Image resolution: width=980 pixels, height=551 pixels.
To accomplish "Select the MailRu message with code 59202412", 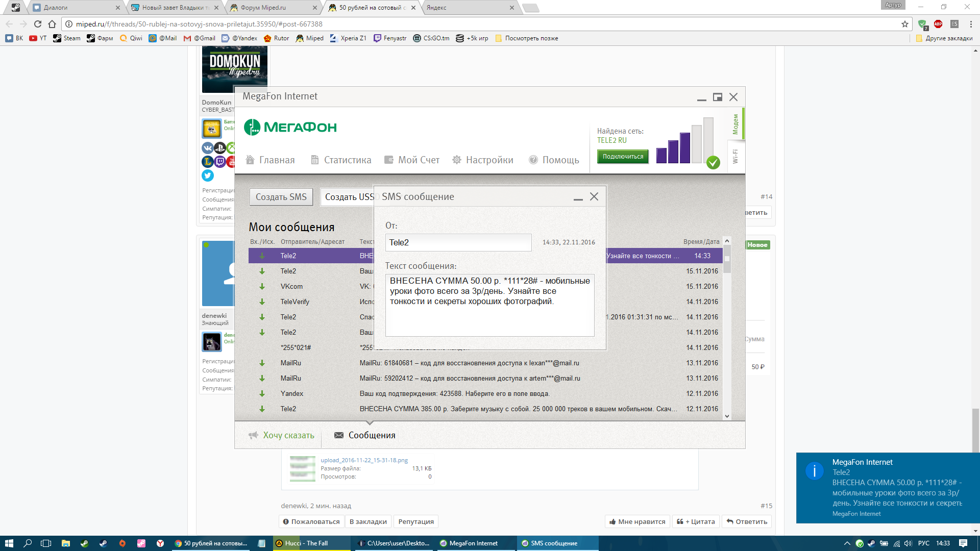I will click(x=485, y=378).
